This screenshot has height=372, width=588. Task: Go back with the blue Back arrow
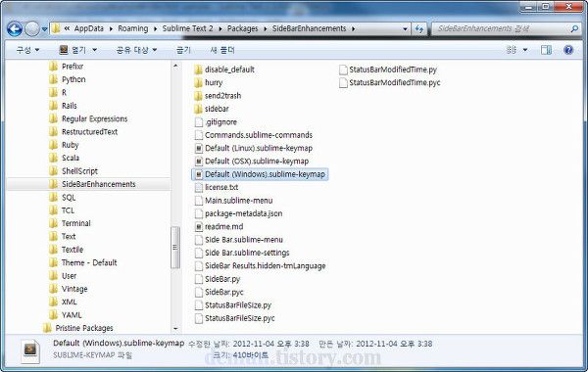pyautogui.click(x=15, y=28)
